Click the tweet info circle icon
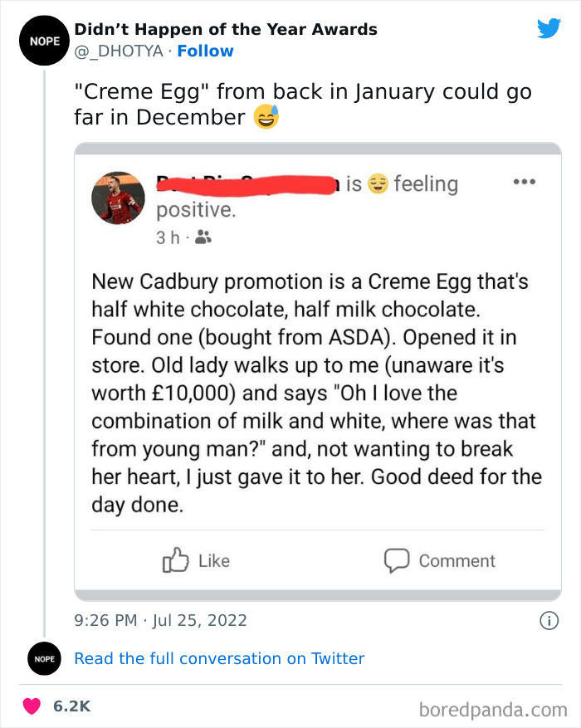The width and height of the screenshot is (581, 728). 548,620
